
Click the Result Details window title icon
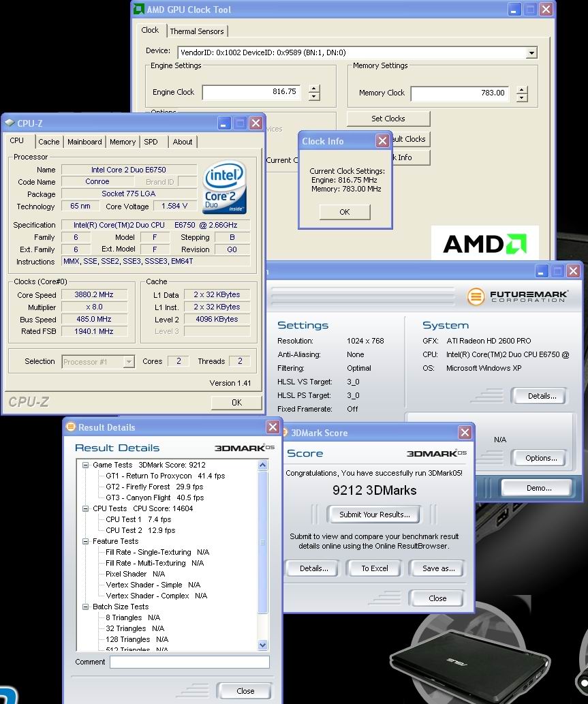coord(70,427)
